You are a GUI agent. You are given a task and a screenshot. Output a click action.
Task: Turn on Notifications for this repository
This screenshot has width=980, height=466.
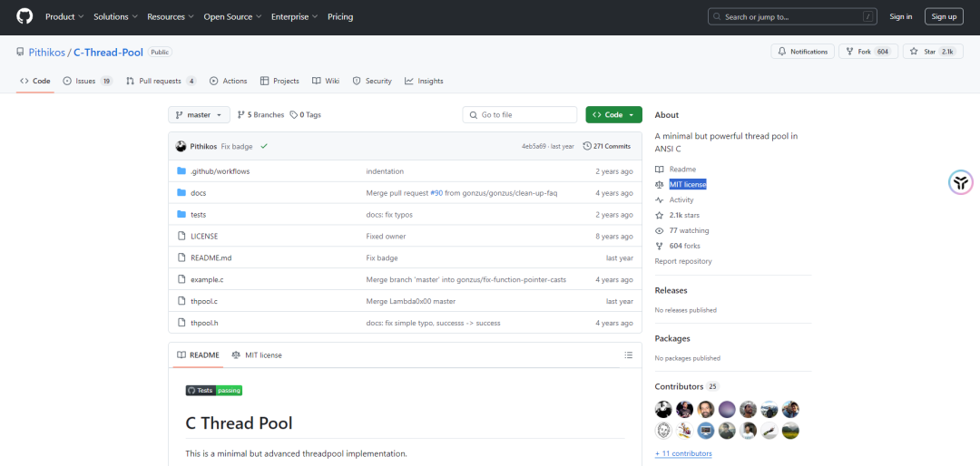803,52
